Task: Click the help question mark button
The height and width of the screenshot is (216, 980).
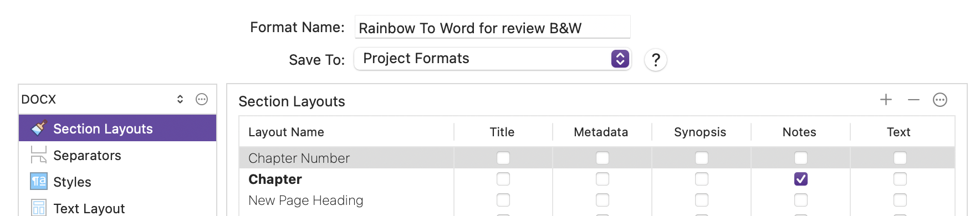Action: coord(656,60)
